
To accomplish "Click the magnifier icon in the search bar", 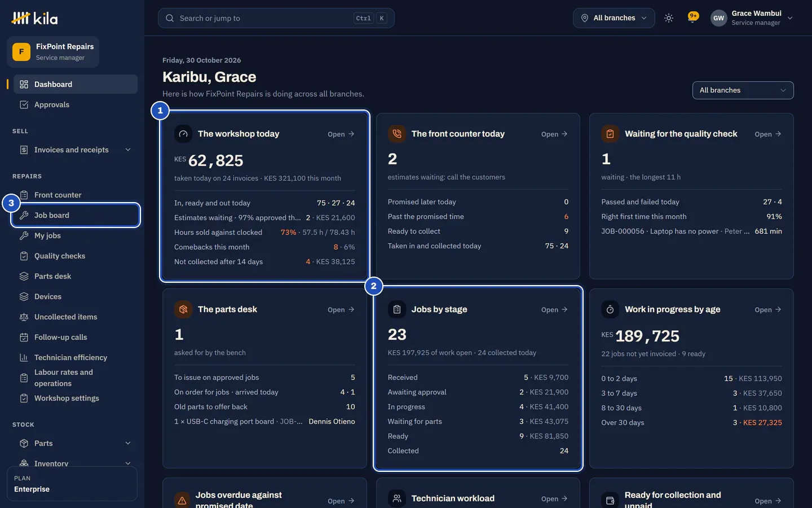I will 170,18.
